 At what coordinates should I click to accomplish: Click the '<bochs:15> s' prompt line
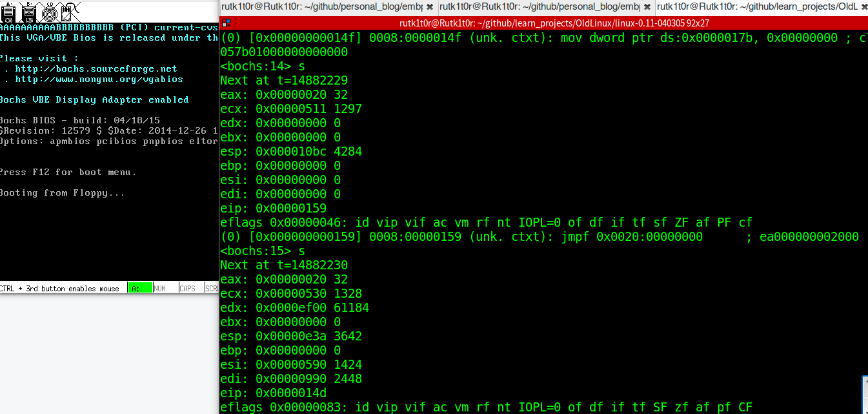coord(263,251)
